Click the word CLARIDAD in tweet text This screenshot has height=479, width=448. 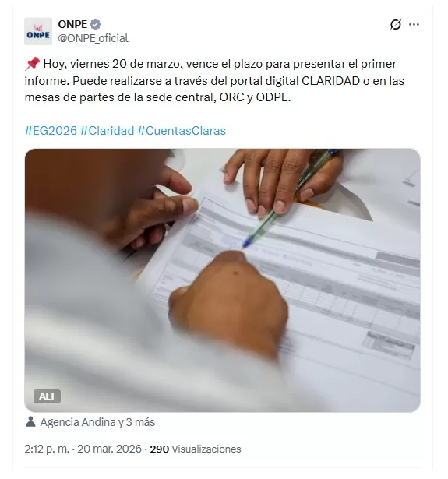click(x=330, y=81)
